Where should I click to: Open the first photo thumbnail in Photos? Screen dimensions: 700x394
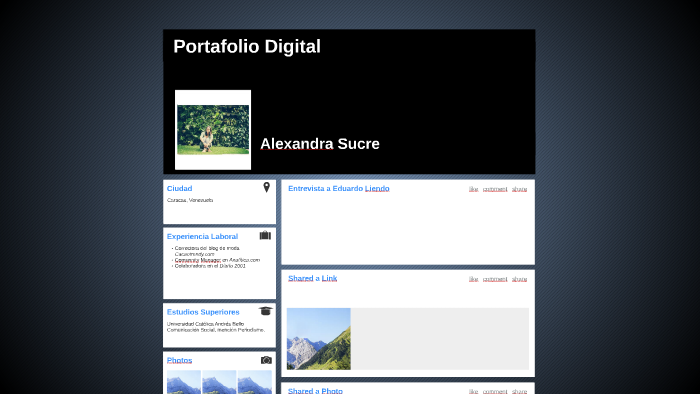click(x=184, y=382)
